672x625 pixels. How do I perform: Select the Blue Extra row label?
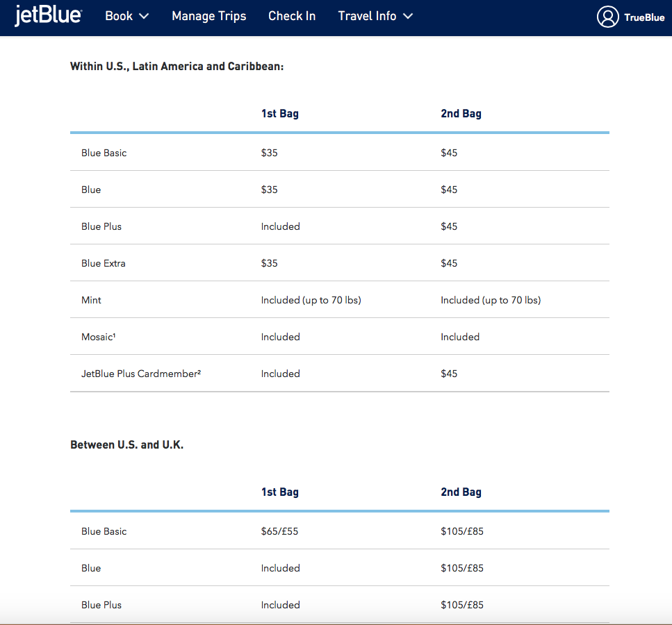[104, 263]
